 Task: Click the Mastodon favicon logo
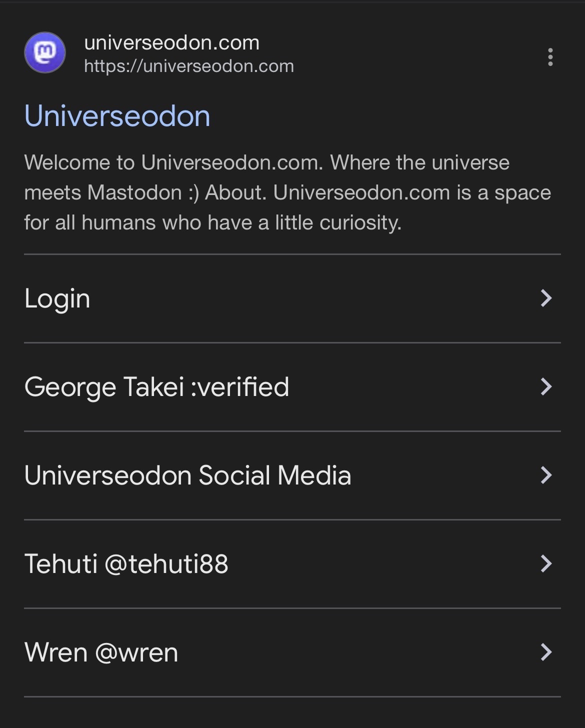click(x=45, y=52)
